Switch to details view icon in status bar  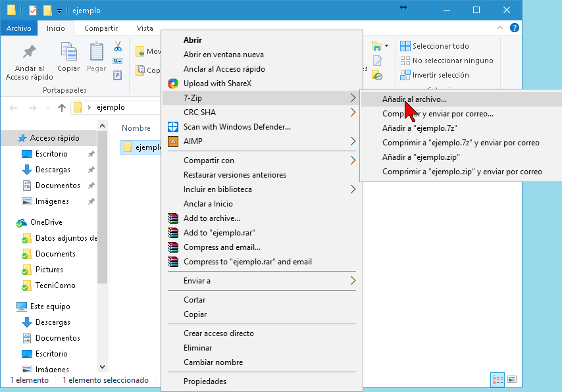click(498, 380)
